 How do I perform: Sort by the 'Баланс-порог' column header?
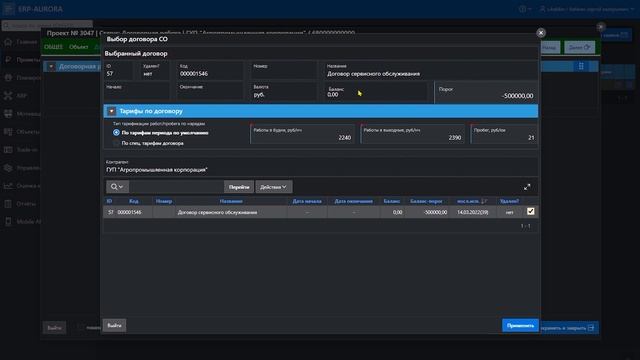426,201
